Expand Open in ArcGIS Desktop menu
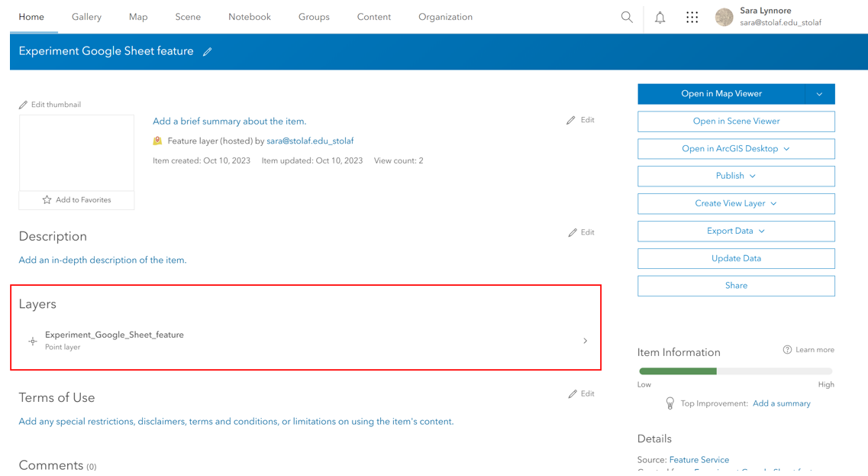This screenshot has height=476, width=868. (x=736, y=148)
